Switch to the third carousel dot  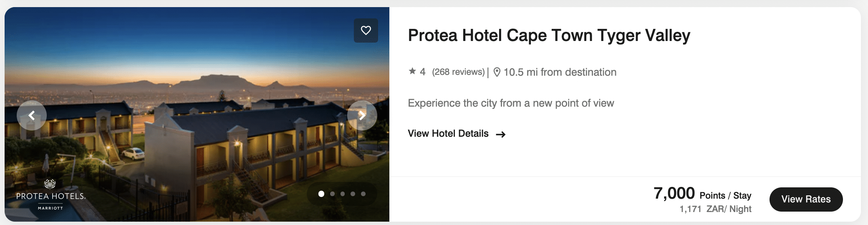(x=343, y=194)
